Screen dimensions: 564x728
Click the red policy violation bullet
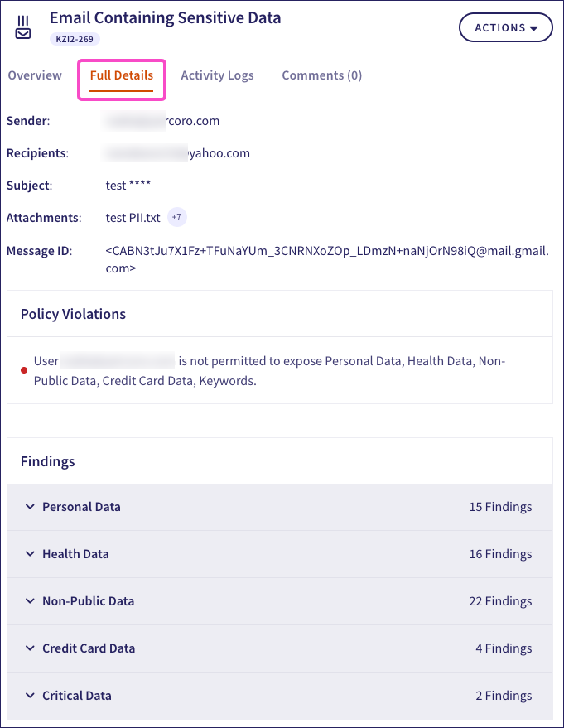(x=24, y=370)
